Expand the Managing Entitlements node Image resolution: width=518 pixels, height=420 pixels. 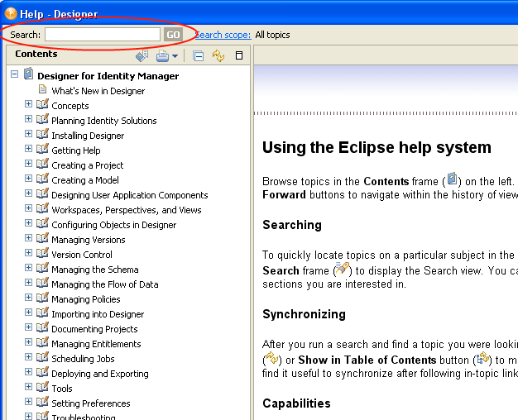coord(28,341)
